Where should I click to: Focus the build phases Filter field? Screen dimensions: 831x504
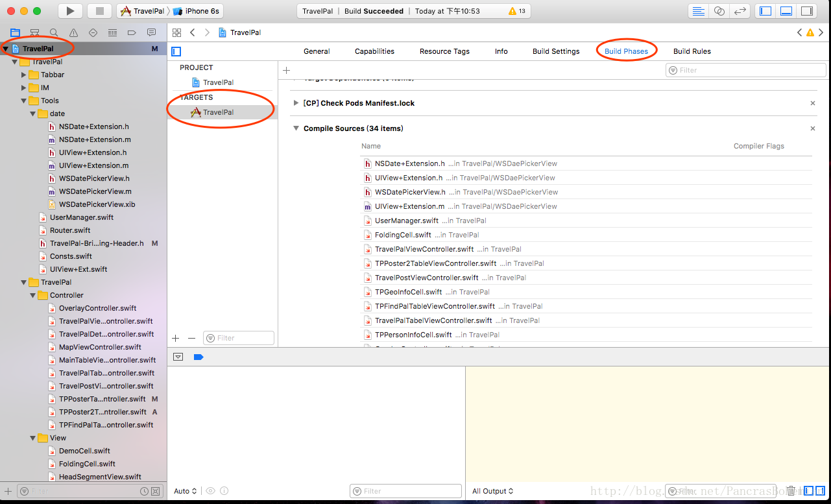745,70
